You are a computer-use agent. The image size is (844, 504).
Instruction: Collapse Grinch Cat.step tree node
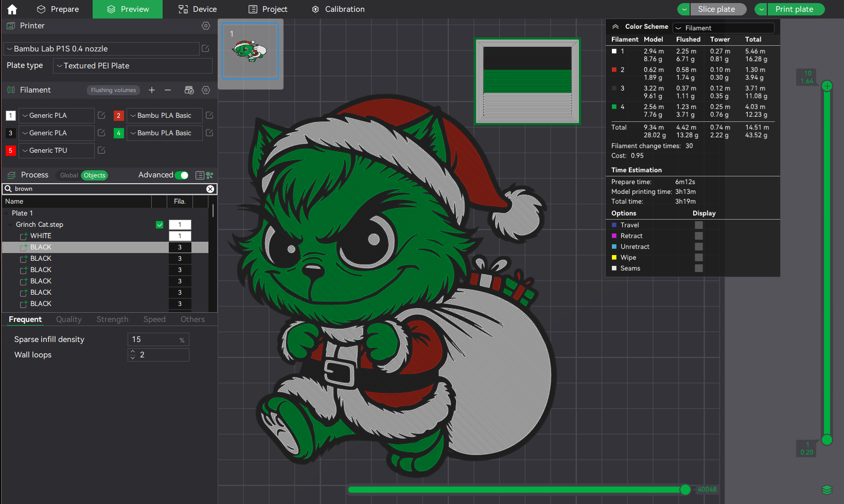10,225
